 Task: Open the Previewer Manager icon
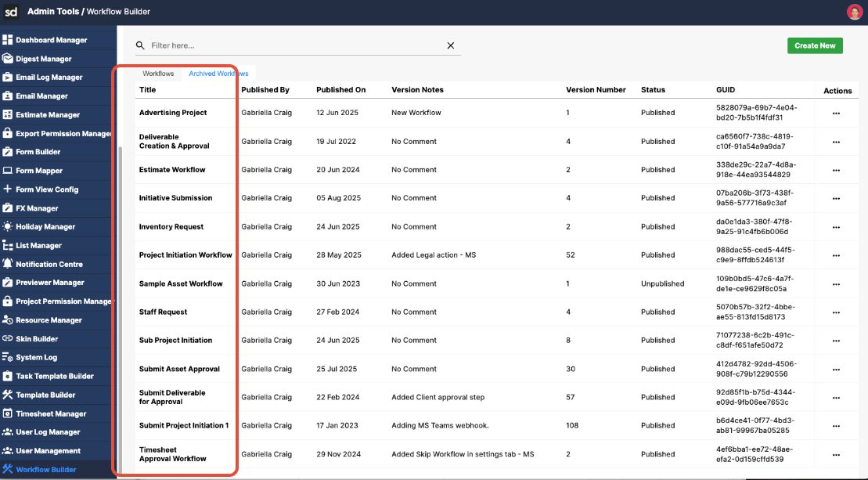point(7,283)
